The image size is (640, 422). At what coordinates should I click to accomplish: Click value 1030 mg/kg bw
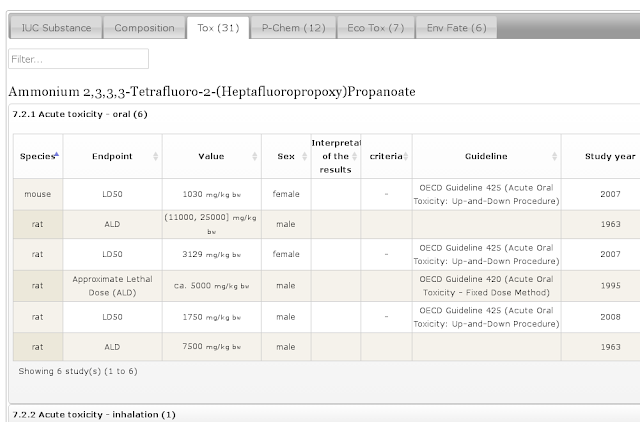pos(211,194)
